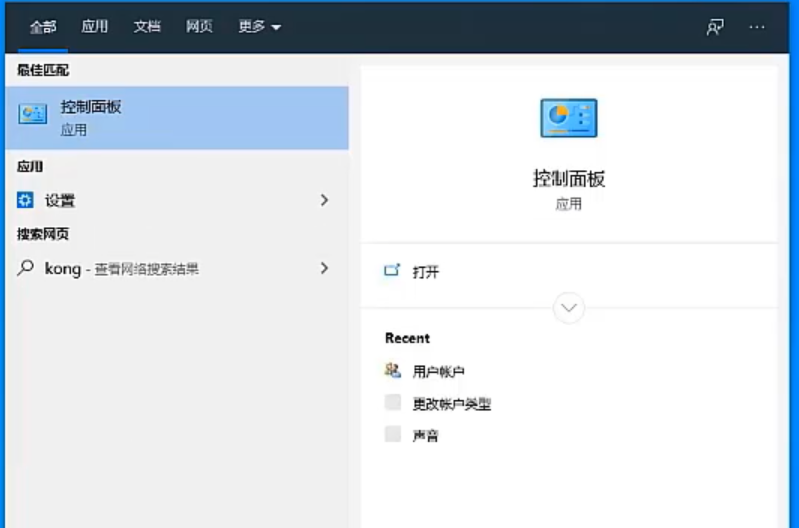Switch to the 文档 tab
The width and height of the screenshot is (799, 528).
click(x=147, y=27)
